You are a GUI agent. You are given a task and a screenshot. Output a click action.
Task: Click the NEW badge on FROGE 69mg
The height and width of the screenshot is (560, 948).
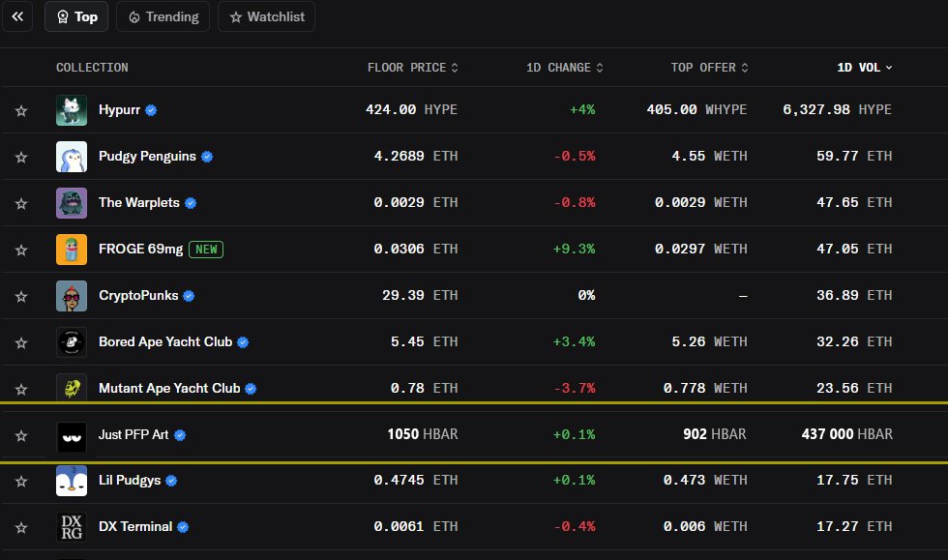coord(206,250)
